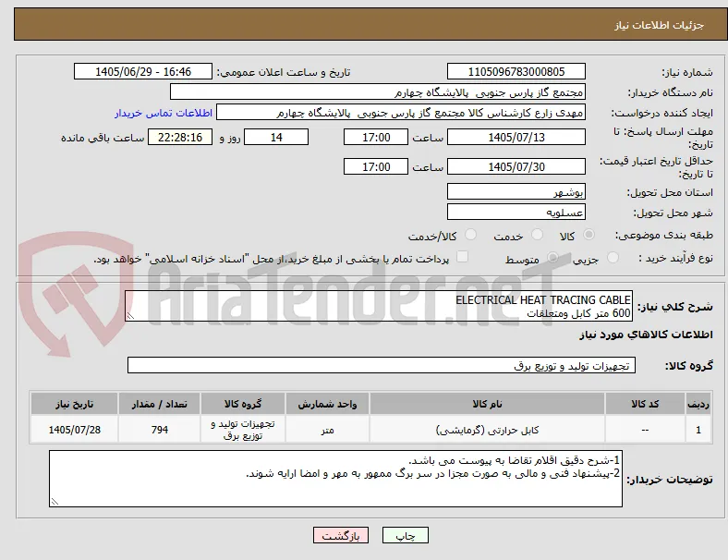The width and height of the screenshot is (728, 560).
Task: Click the response deadline time 17:00 field
Action: (376, 137)
